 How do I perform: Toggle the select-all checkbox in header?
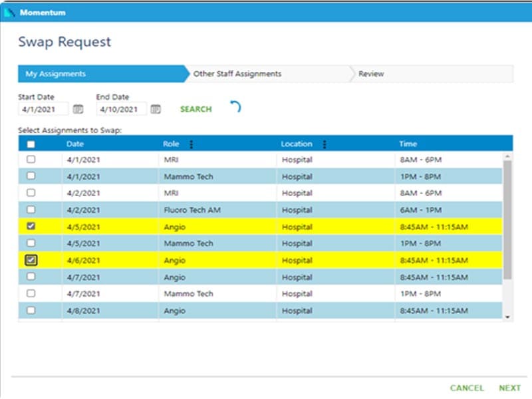click(31, 144)
